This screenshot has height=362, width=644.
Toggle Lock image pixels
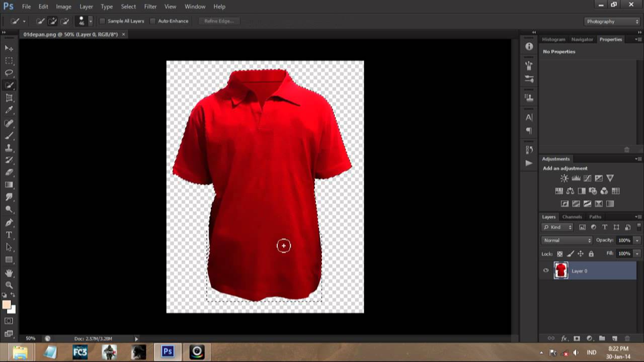(570, 254)
